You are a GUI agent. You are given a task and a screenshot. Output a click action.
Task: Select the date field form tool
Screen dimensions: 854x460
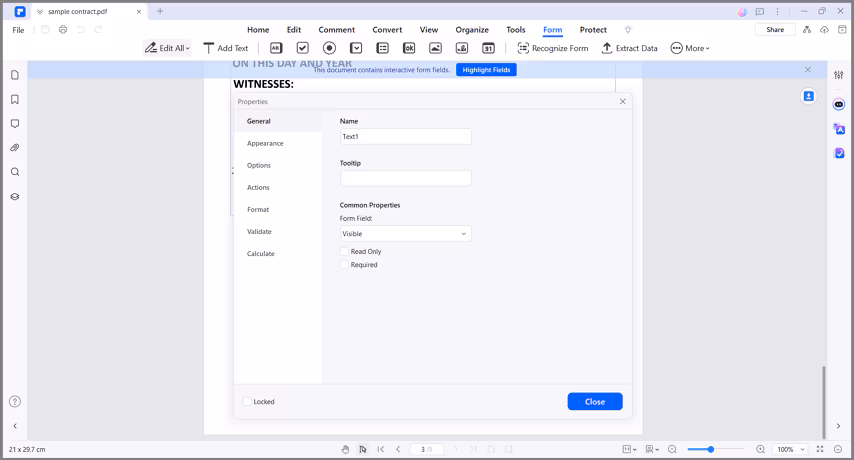489,48
